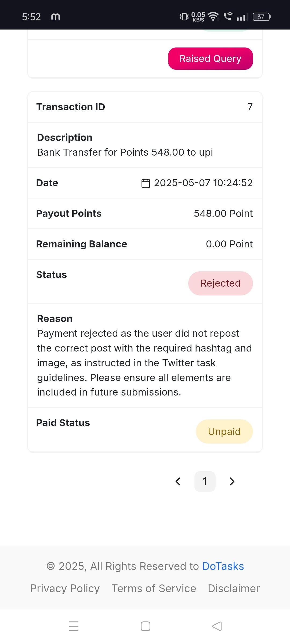Viewport: 290px width, 644px height.
Task: Go to previous page using left chevron
Action: click(x=178, y=481)
